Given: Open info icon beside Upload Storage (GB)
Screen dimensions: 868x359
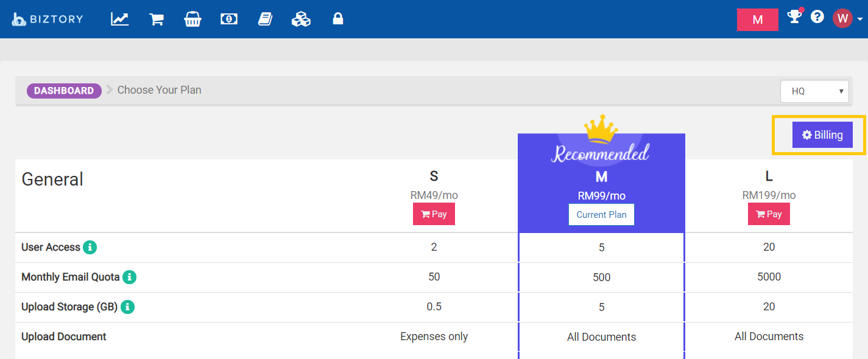Looking at the screenshot, I should [x=127, y=307].
